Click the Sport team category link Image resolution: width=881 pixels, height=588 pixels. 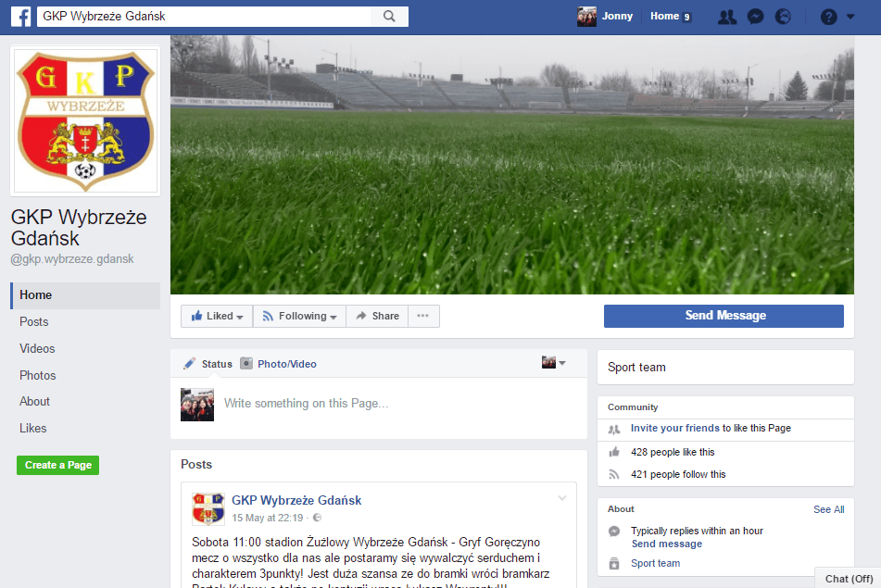tap(655, 563)
